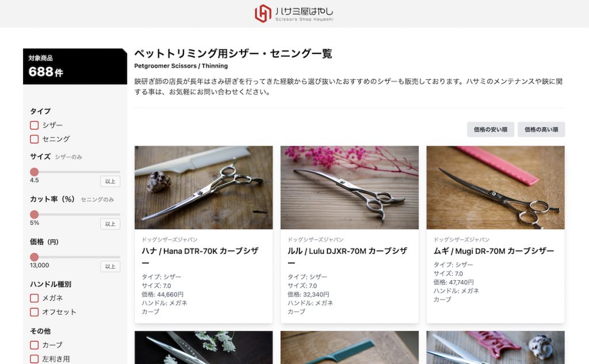Viewport: 589px width, 364px height.
Task: Enable the オフセット handle filter
Action: click(34, 312)
